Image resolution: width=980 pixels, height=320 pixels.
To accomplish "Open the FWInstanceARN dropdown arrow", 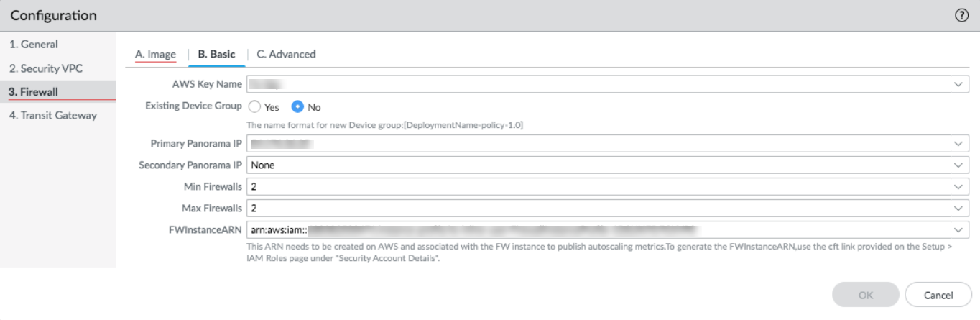I will tap(958, 230).
